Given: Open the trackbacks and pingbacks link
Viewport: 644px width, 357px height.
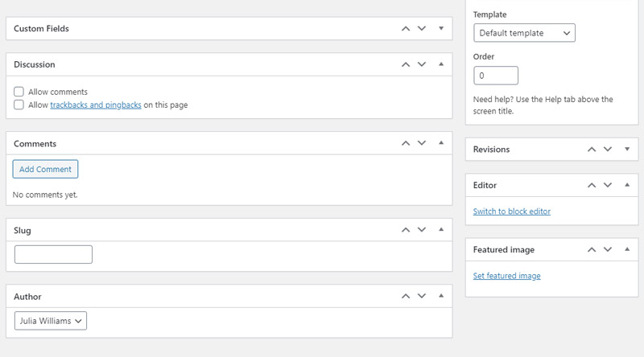Looking at the screenshot, I should pyautogui.click(x=96, y=105).
